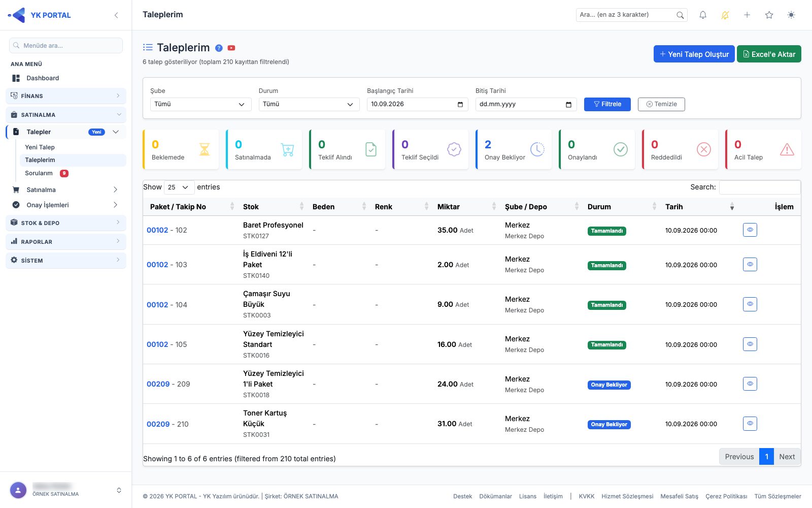Viewport: 812px width, 508px height.
Task: Expand the FİNANS menu section
Action: click(66, 96)
